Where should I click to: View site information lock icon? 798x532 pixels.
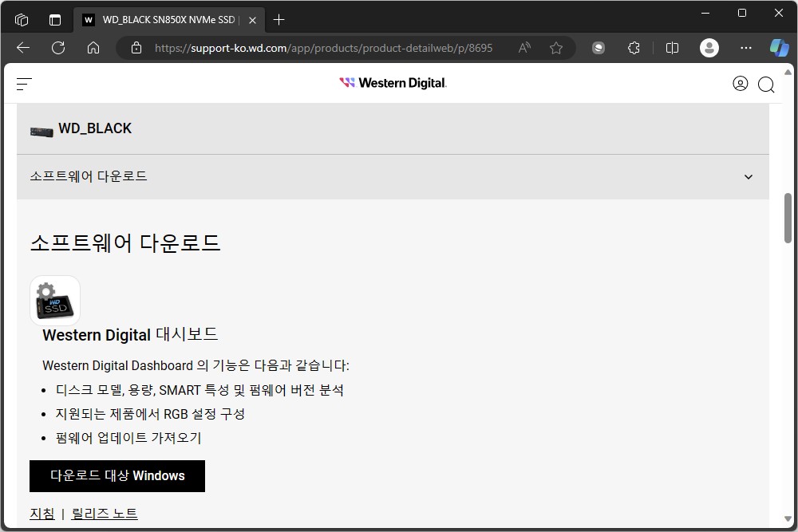tap(136, 48)
